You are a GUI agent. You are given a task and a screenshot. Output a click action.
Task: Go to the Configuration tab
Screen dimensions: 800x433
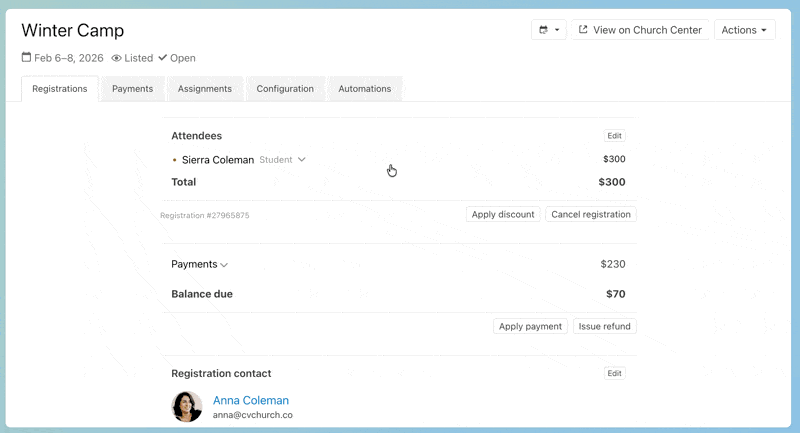285,89
